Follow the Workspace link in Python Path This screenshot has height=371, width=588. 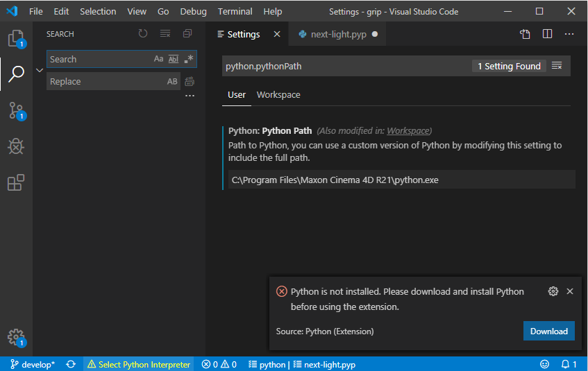[x=408, y=130]
